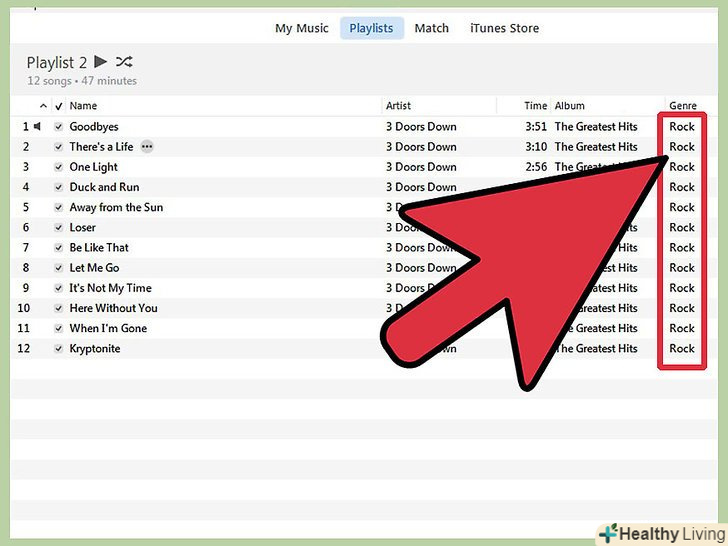Select the Playlists tab
Screen dimensions: 728x546
[371, 28]
